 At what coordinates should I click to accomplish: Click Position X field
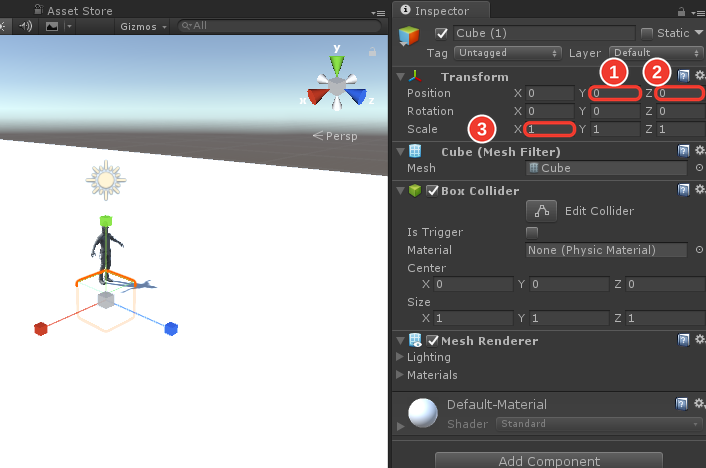coord(549,93)
